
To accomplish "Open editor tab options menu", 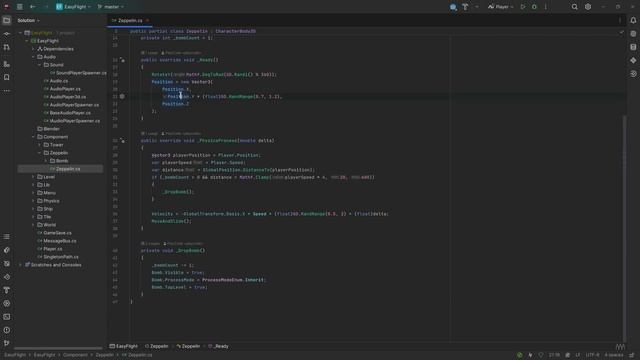I will [x=620, y=20].
